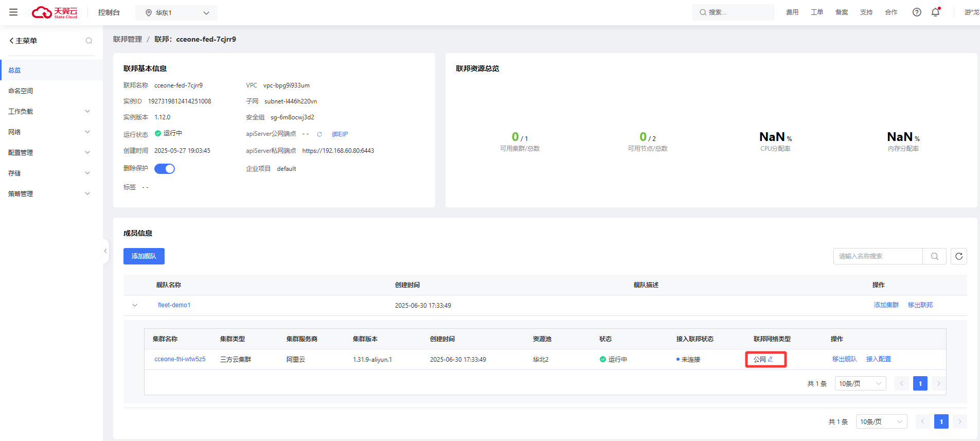Viewport: 980px width, 441px height.
Task: Click 联邦管理 in the breadcrumb
Action: 128,39
